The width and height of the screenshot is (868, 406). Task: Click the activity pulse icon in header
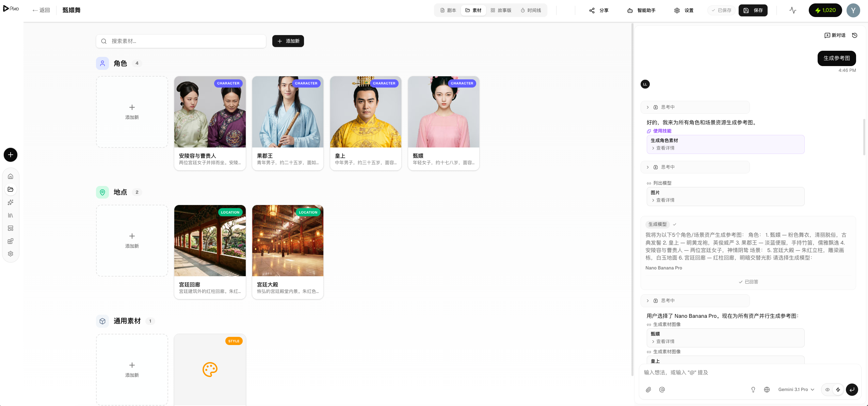tap(793, 10)
